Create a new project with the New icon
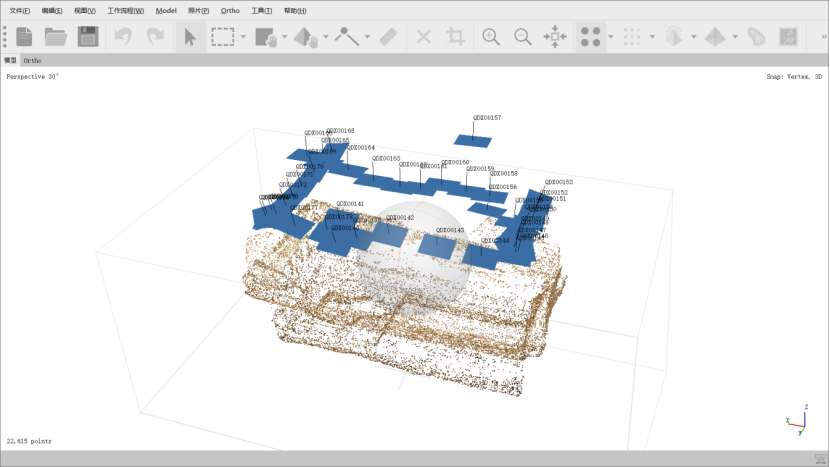The height and width of the screenshot is (467, 830). coord(24,37)
